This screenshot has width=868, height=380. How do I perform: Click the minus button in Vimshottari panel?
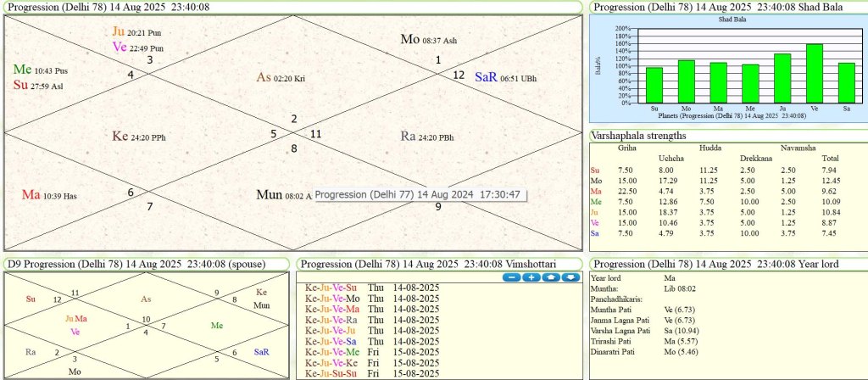click(511, 277)
